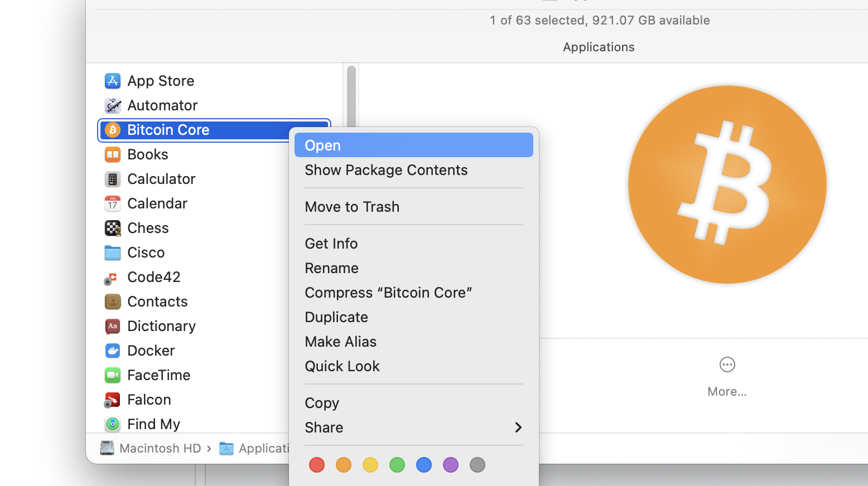Click the large Bitcoin preview image
Screen dimensions: 868x486
(727, 184)
